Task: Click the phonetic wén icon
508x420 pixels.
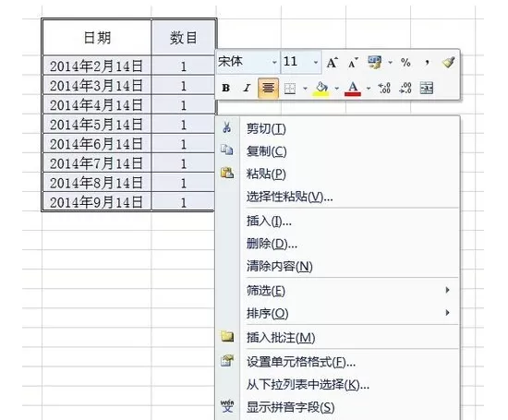Action: coord(227,406)
